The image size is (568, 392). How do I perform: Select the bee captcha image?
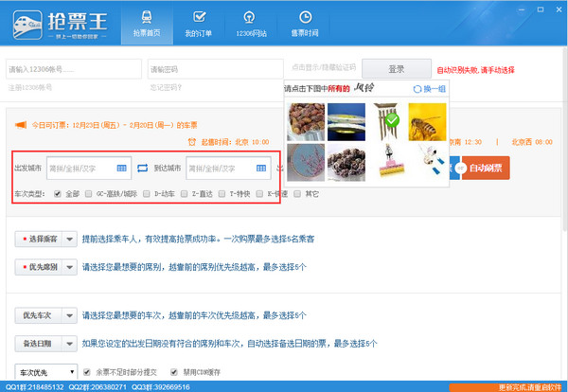coord(427,119)
